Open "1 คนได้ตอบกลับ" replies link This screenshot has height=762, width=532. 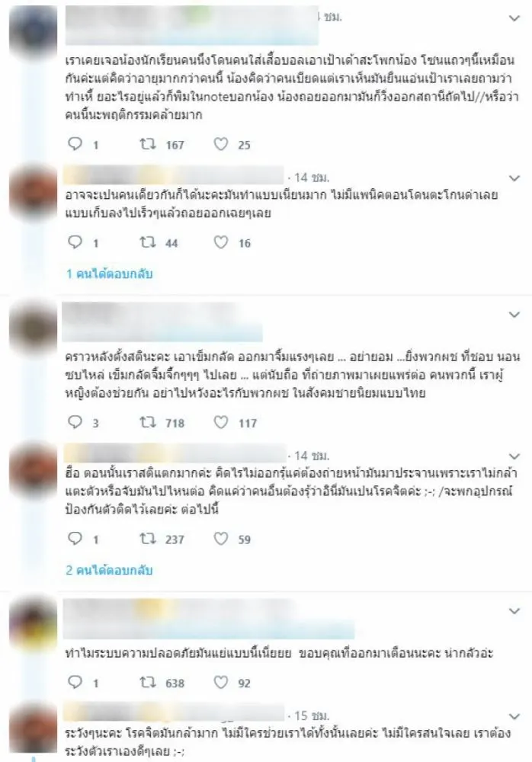[110, 274]
